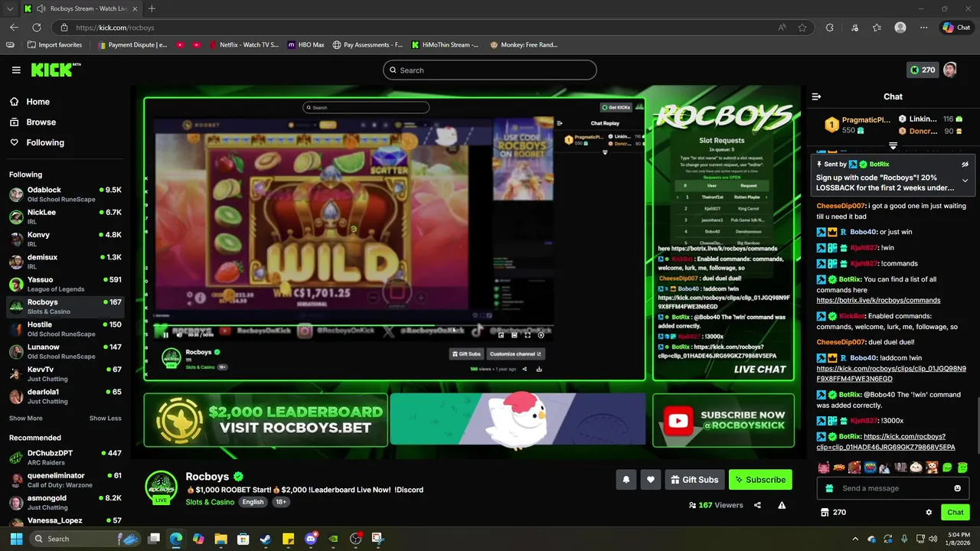980x551 pixels.
Task: Select the 18+ tag
Action: click(x=281, y=502)
